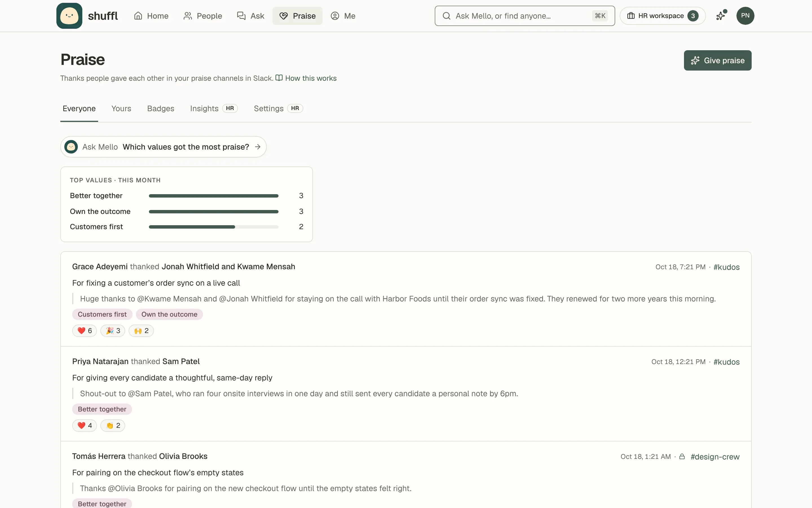Click Better together tag on Olivia Brooks praise

click(x=102, y=504)
